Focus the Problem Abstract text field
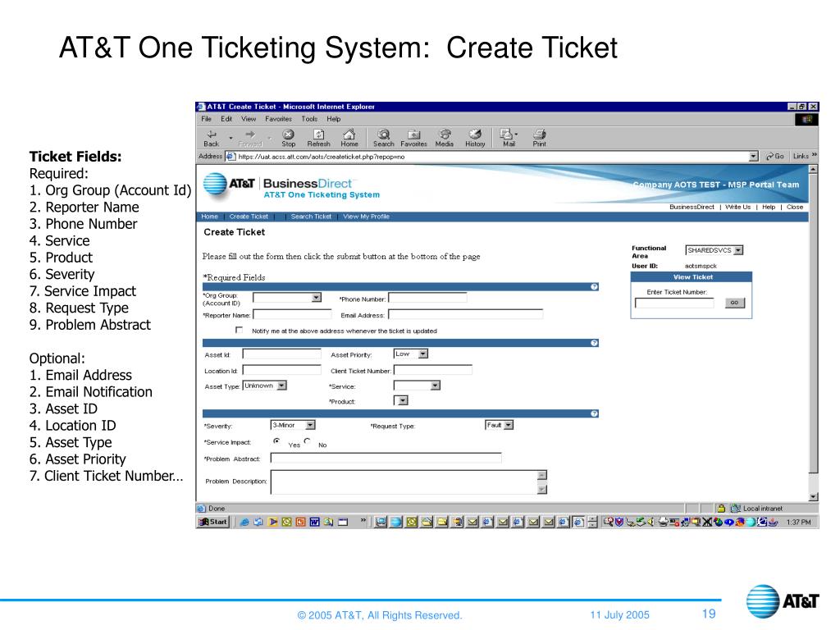Screen dimensions: 840x630 tap(386, 458)
